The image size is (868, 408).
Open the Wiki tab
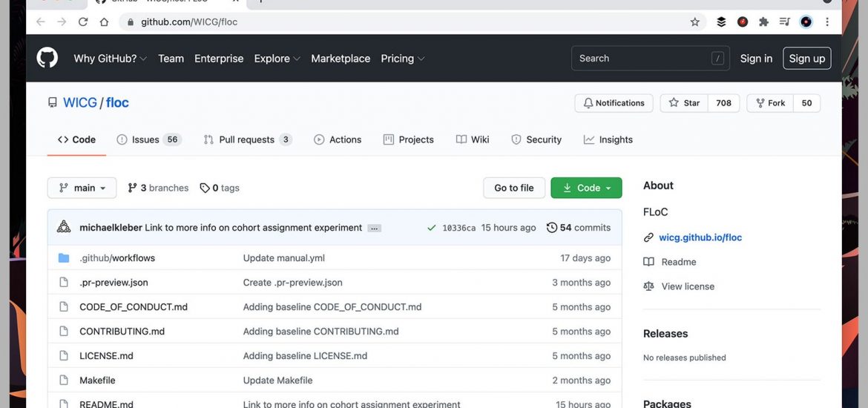pos(473,139)
